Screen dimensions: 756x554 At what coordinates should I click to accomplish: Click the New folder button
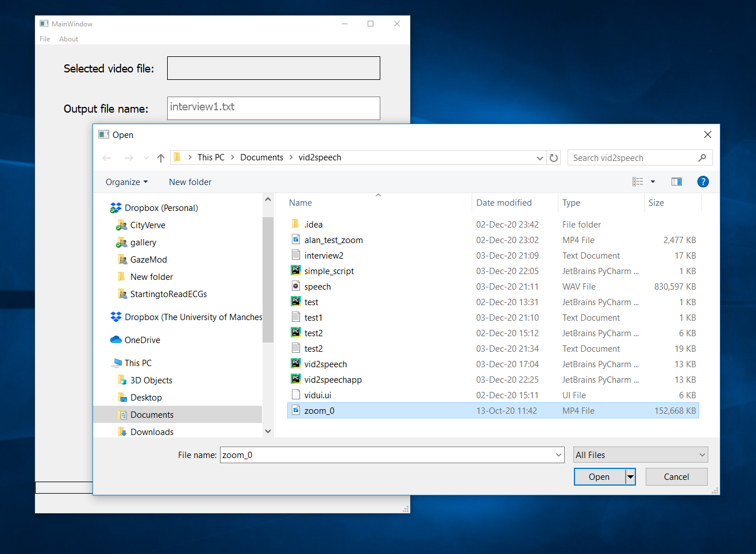coord(190,182)
